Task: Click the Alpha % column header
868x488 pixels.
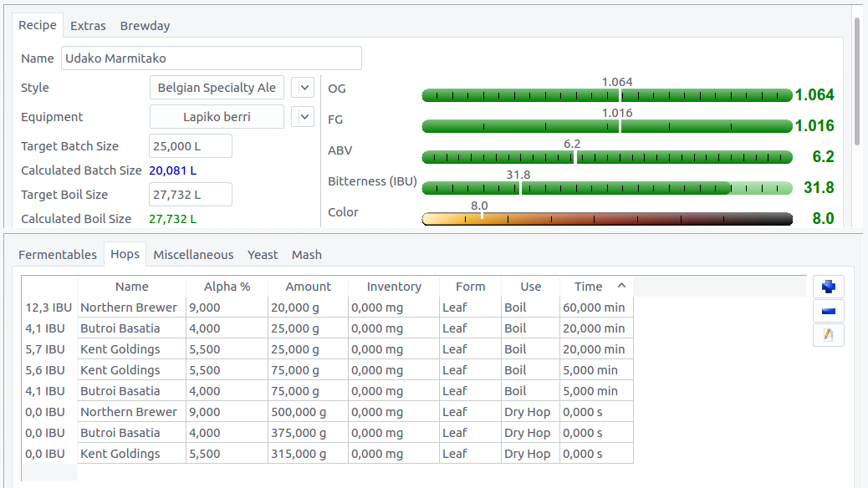Action: click(x=227, y=287)
